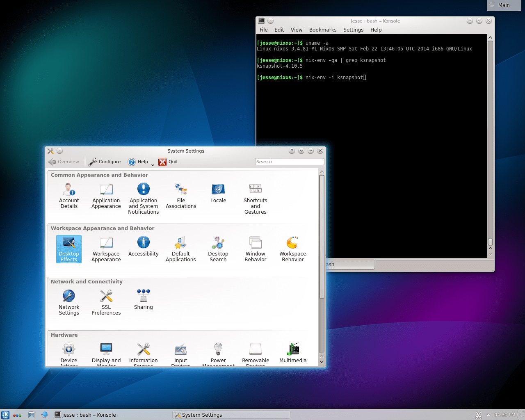Click the Konsole tab at window bottom

pos(350,265)
